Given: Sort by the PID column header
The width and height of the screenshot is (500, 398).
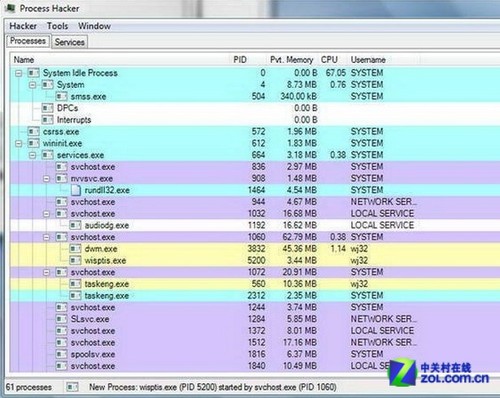Looking at the screenshot, I should [x=240, y=60].
